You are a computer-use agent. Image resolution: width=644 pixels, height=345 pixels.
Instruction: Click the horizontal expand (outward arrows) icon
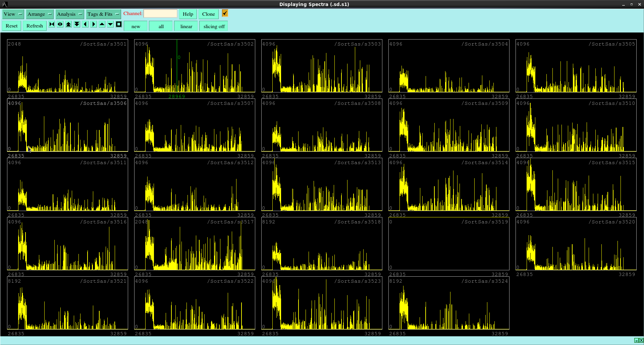point(60,24)
